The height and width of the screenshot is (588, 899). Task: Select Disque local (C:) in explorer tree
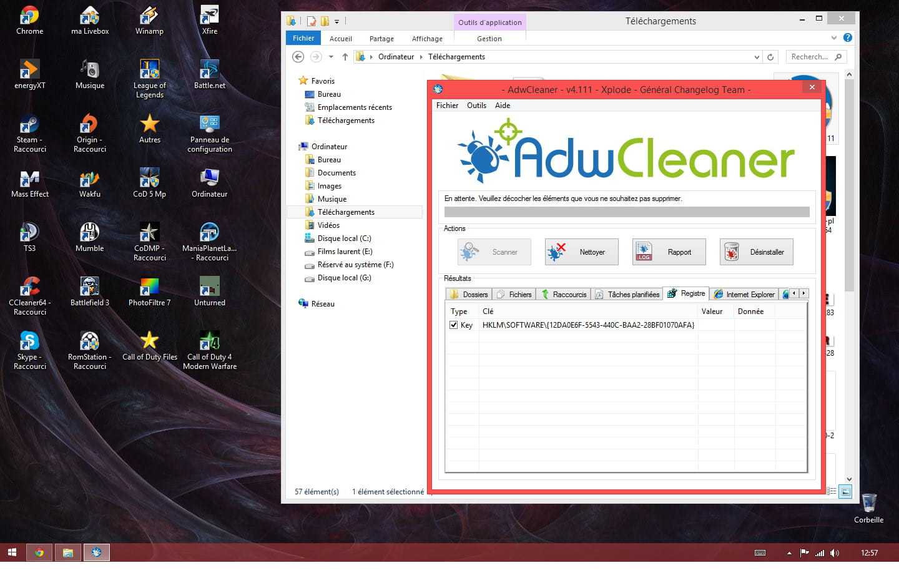pyautogui.click(x=344, y=238)
